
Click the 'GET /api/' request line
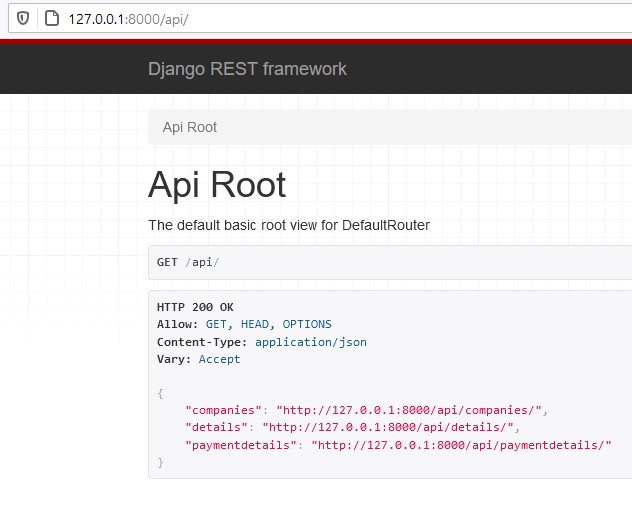187,262
